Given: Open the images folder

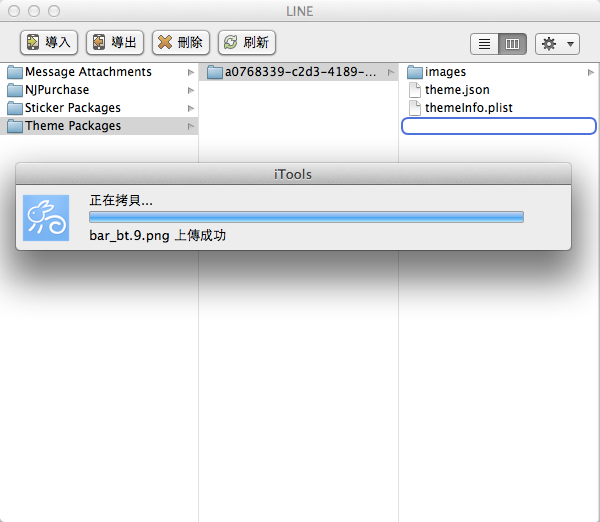Looking at the screenshot, I should [499, 72].
